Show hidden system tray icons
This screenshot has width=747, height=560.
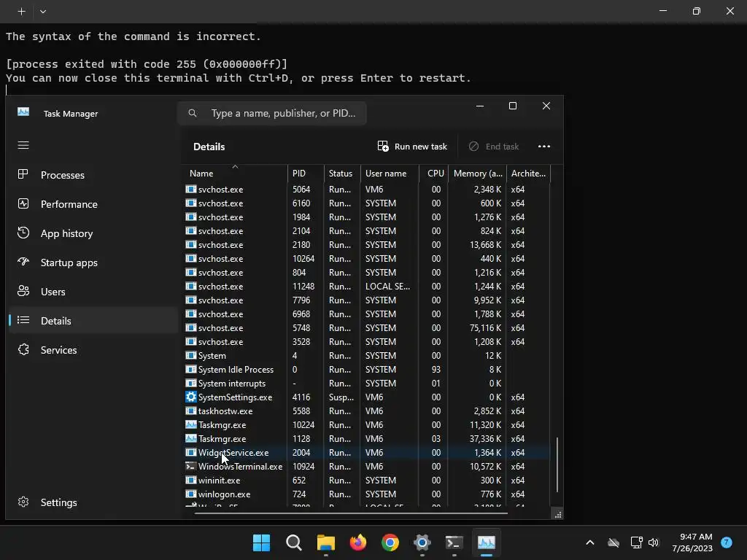coord(589,542)
